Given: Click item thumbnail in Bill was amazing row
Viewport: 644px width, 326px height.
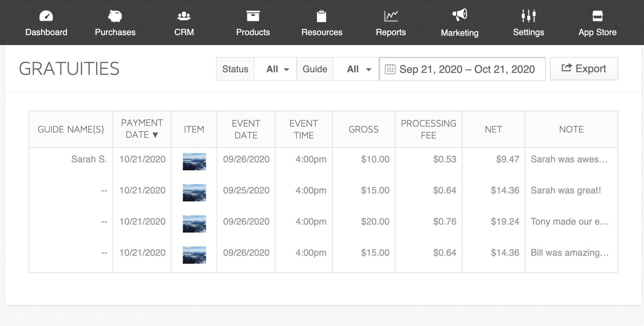Looking at the screenshot, I should tap(194, 255).
